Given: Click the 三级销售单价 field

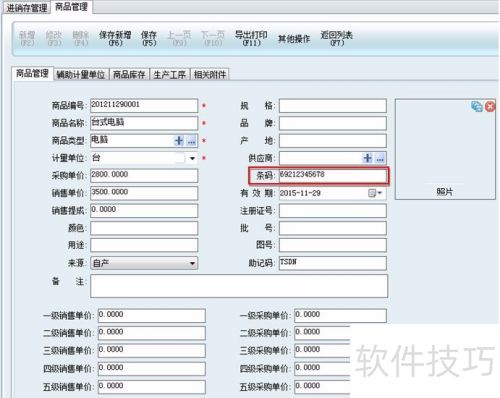Looking at the screenshot, I should pos(152,351).
